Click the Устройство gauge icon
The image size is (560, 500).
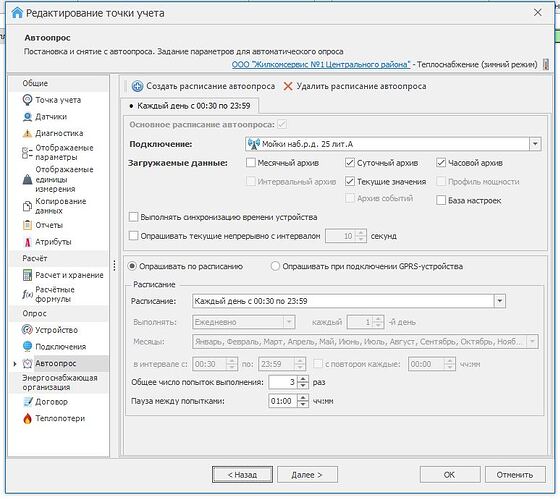pos(27,330)
